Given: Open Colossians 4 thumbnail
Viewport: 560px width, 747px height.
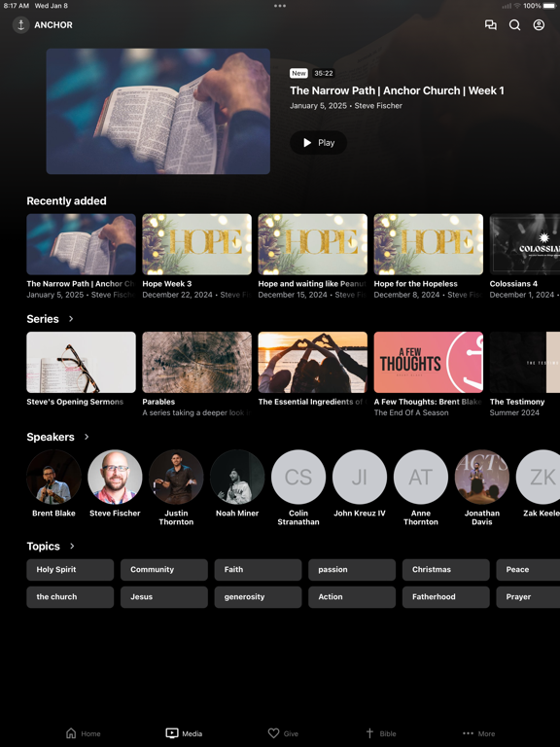Looking at the screenshot, I should click(x=525, y=244).
